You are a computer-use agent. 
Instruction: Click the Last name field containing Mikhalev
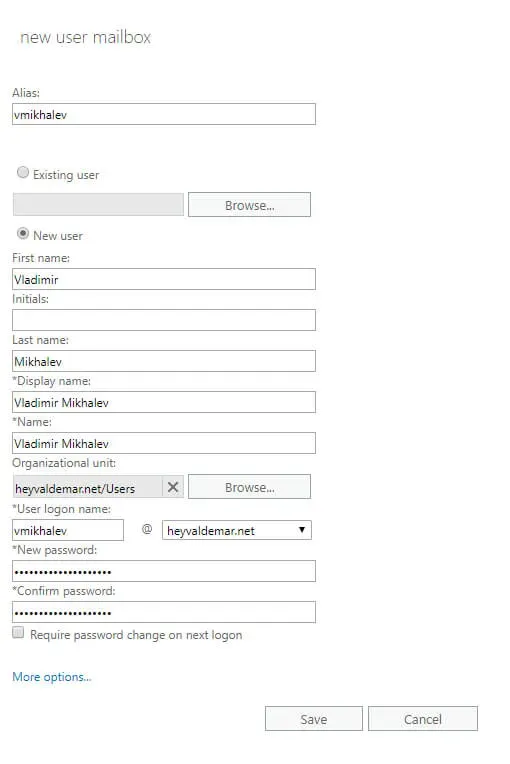click(164, 361)
